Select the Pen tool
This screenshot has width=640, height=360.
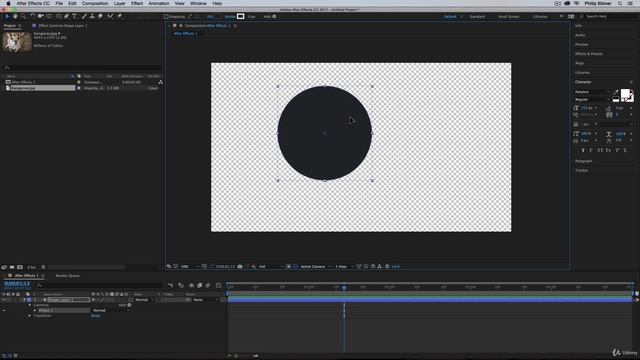click(x=67, y=16)
